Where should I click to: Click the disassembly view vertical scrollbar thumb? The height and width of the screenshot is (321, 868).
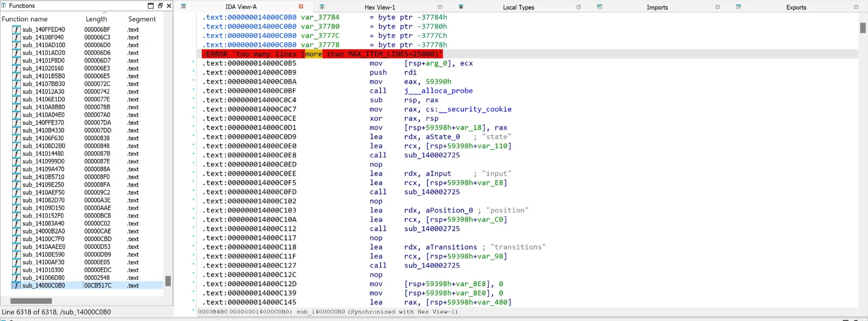[x=863, y=28]
